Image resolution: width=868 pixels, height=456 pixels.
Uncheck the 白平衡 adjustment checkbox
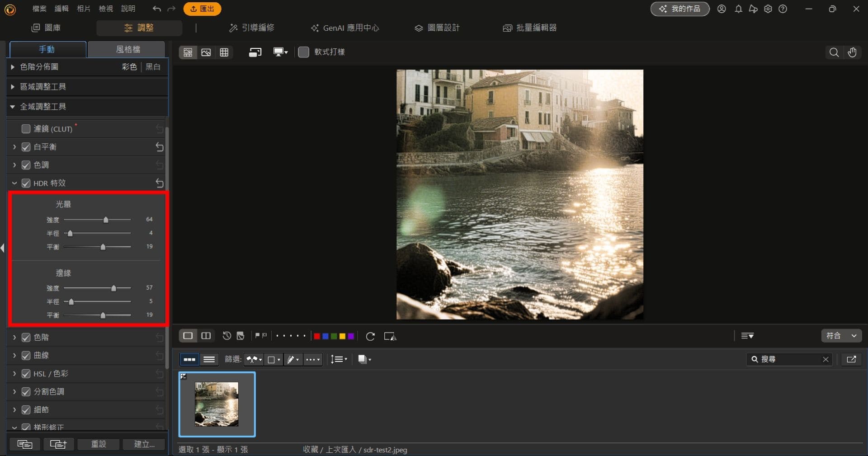click(26, 147)
